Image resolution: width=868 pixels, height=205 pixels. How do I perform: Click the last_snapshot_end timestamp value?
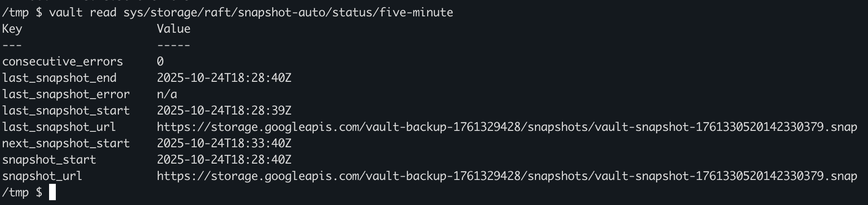(x=224, y=78)
